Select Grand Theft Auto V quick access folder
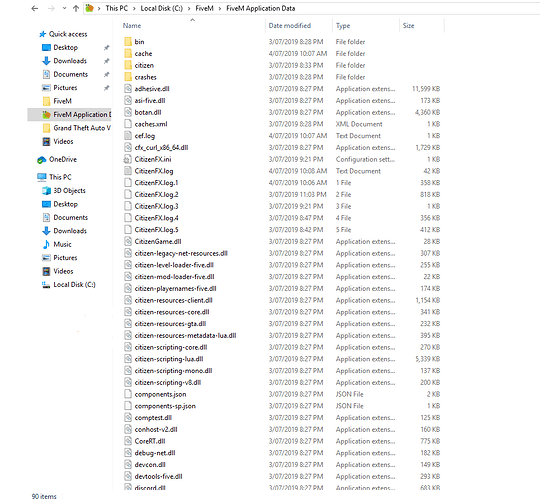The height and width of the screenshot is (500, 540). pyautogui.click(x=76, y=128)
